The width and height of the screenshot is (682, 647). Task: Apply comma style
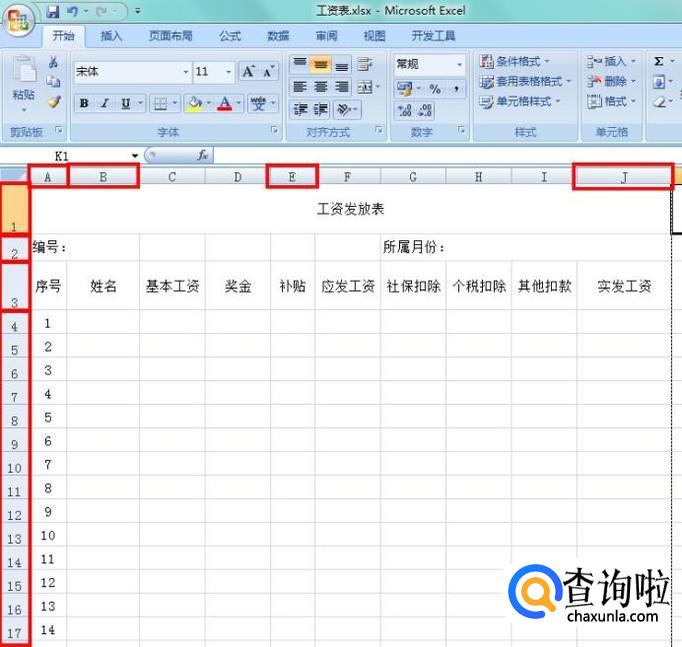456,89
